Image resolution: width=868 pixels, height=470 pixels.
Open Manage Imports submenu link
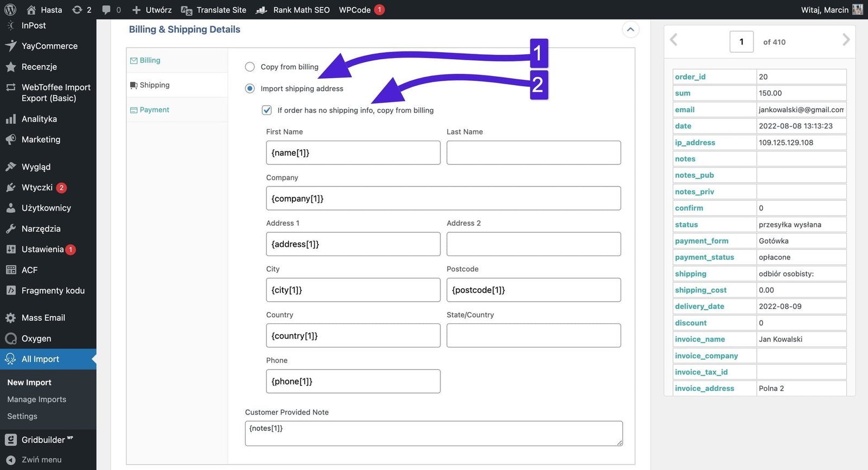(x=37, y=399)
